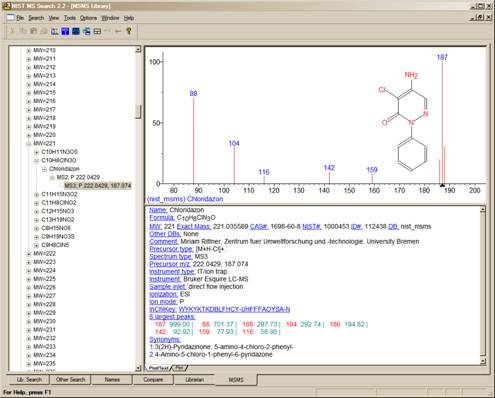The width and height of the screenshot is (495, 398).
Task: Click the dash arrow toolbar icon
Action: pos(118,31)
